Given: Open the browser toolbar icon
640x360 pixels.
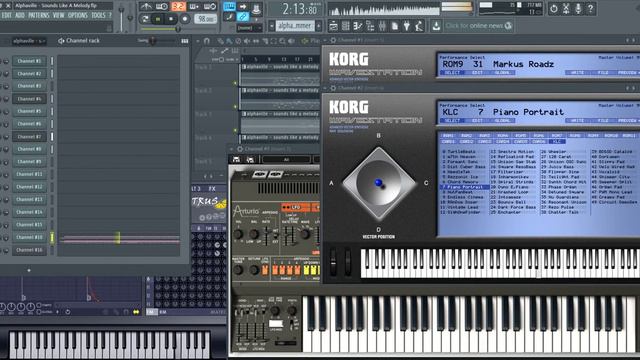Looking at the screenshot, I should [x=370, y=26].
